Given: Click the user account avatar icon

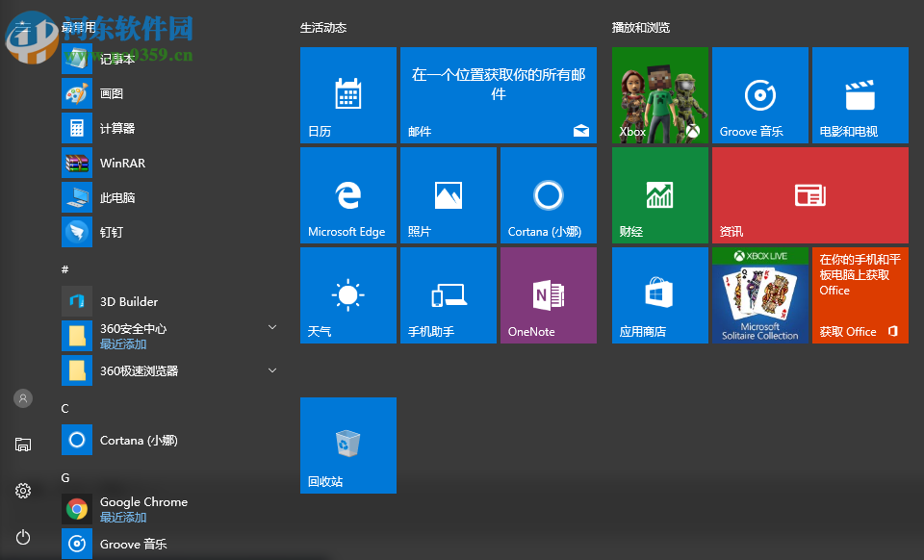Looking at the screenshot, I should 22,397.
